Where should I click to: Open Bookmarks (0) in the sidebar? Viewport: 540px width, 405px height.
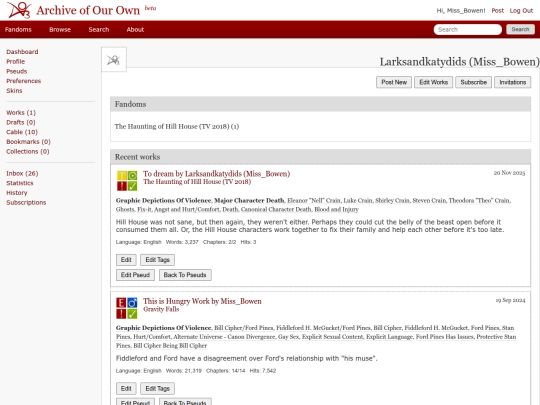28,142
